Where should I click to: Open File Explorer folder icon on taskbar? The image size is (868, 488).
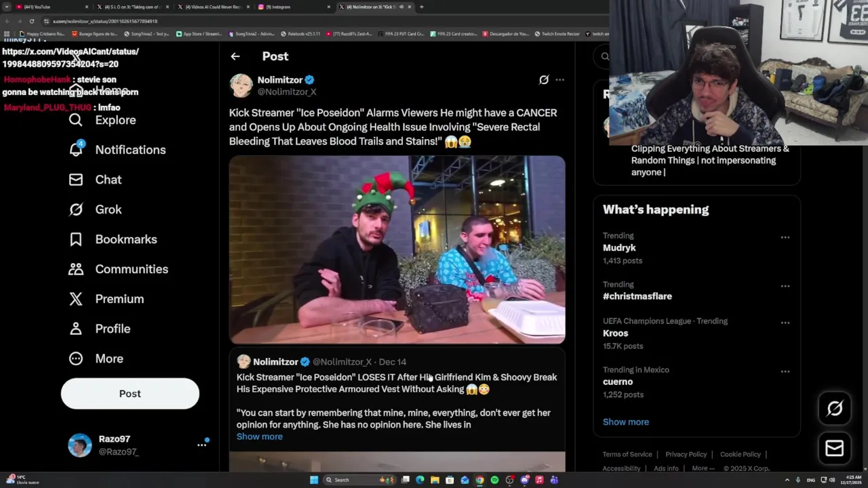[435, 480]
